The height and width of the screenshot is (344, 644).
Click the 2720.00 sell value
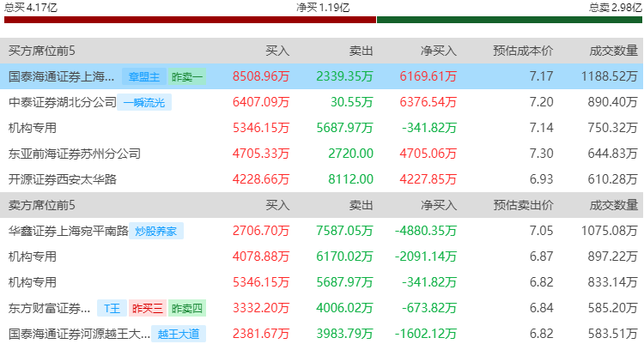click(x=350, y=154)
